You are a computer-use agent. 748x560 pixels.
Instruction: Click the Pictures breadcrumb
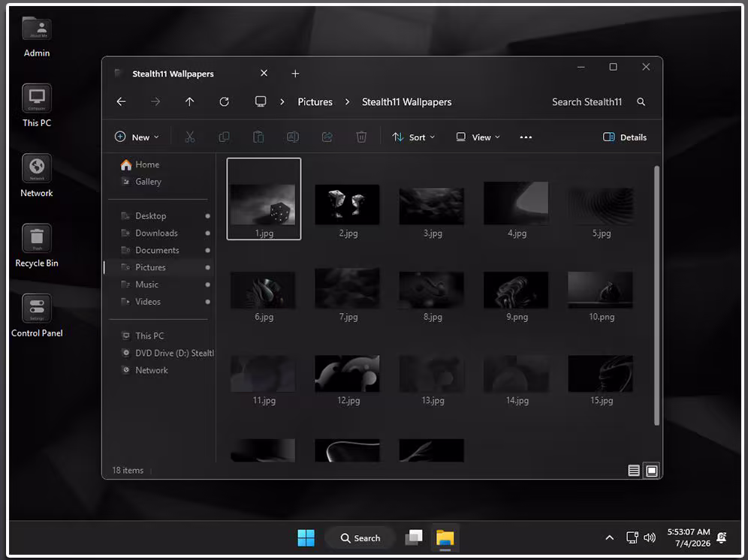(x=315, y=102)
